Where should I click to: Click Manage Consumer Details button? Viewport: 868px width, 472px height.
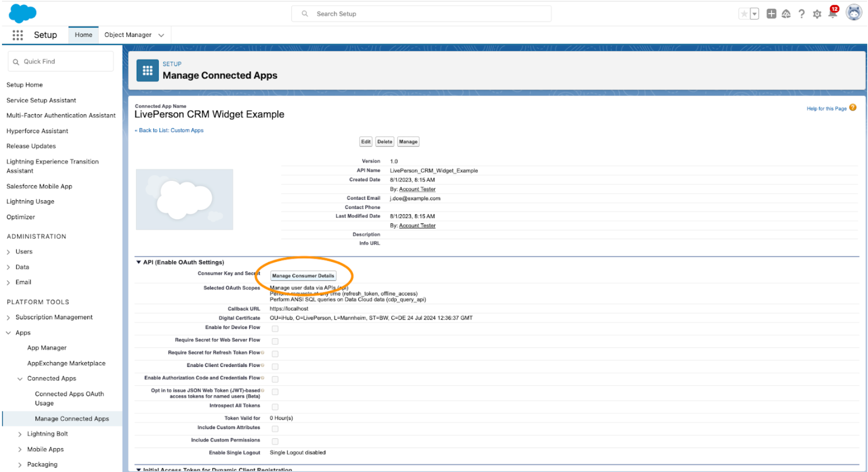pyautogui.click(x=303, y=276)
